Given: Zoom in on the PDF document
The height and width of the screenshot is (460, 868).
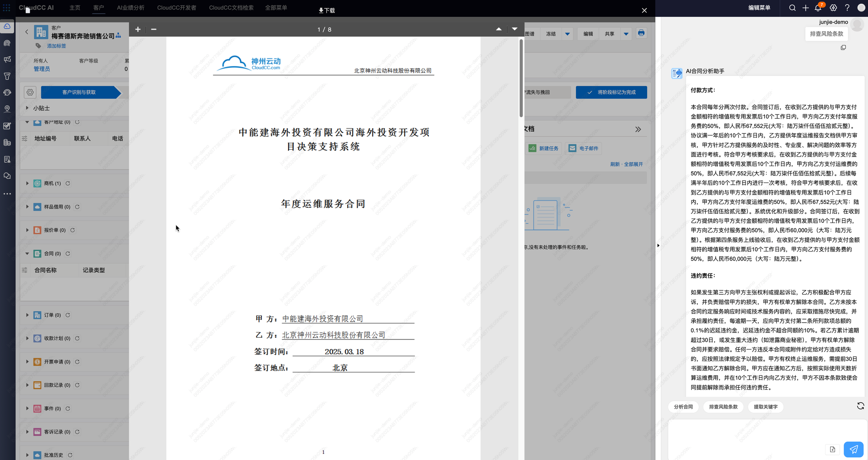Looking at the screenshot, I should point(138,29).
